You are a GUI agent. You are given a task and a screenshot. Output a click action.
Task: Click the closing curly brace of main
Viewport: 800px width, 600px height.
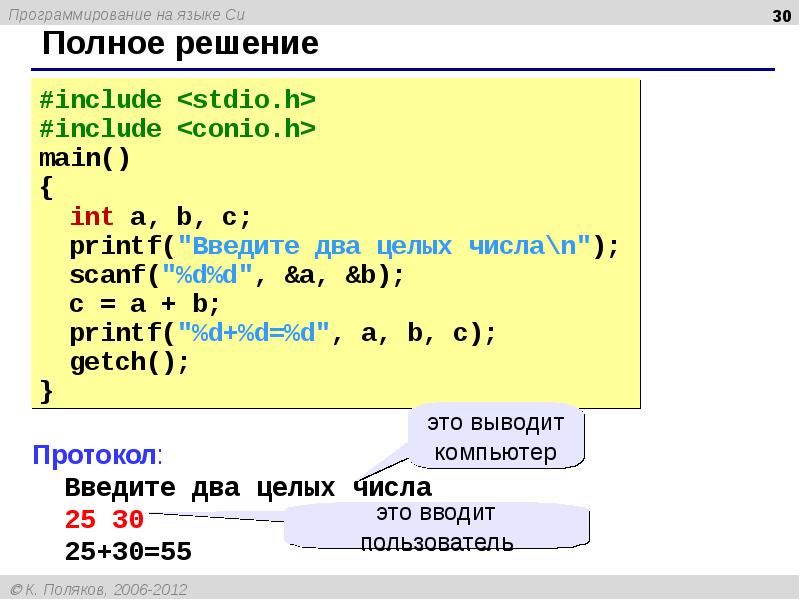tap(46, 390)
